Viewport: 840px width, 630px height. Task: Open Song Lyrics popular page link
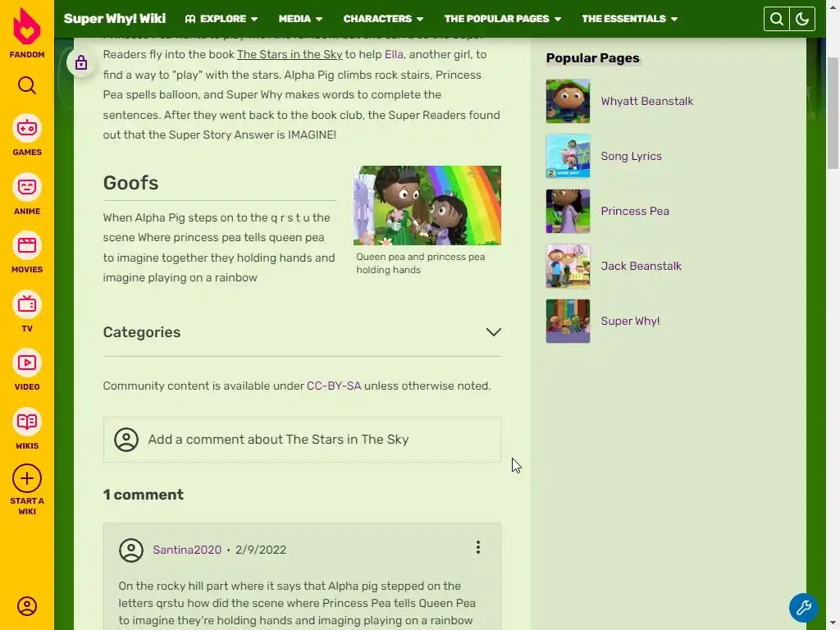pos(631,157)
